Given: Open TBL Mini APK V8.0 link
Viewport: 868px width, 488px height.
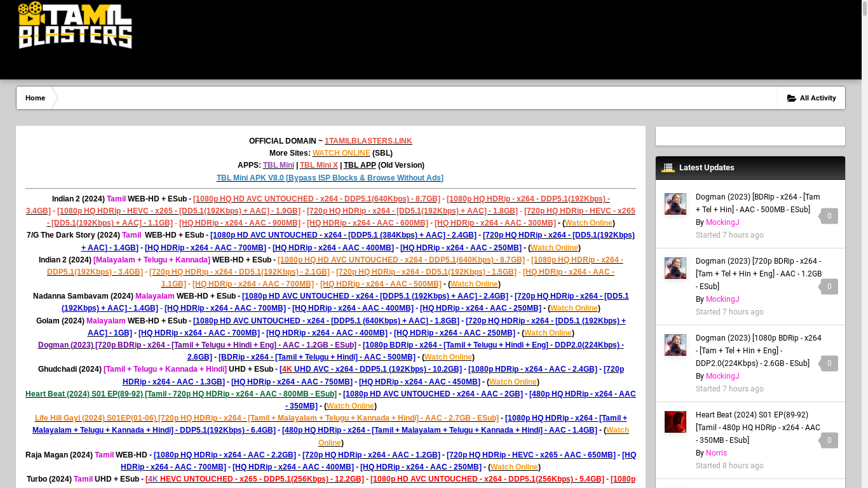Looking at the screenshot, I should [330, 178].
